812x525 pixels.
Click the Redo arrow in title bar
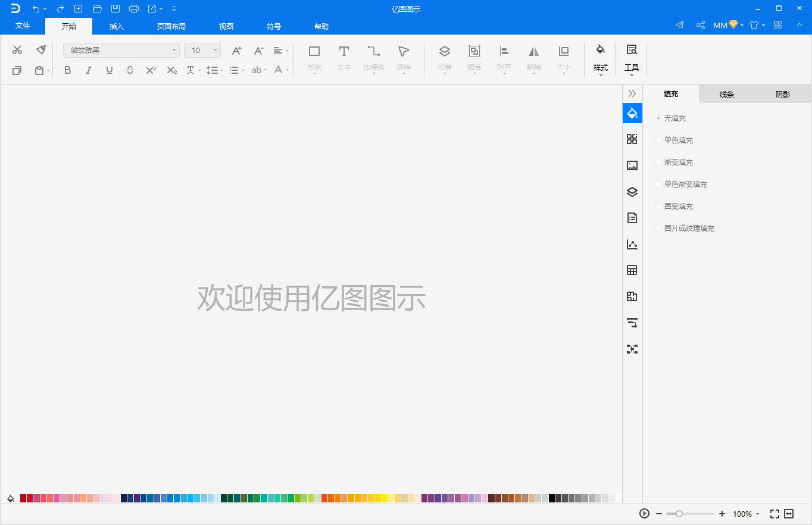pyautogui.click(x=60, y=8)
